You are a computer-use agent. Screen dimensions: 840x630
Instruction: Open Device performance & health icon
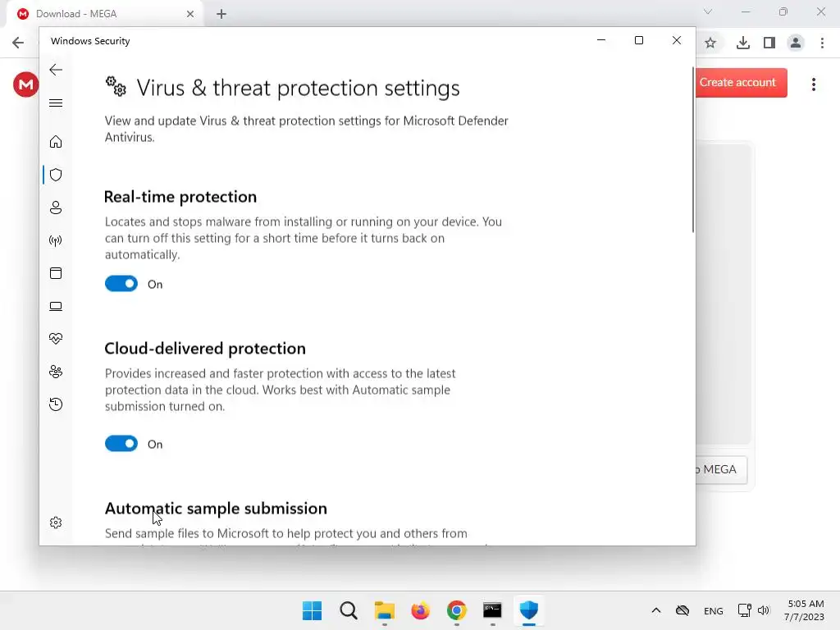(x=56, y=339)
